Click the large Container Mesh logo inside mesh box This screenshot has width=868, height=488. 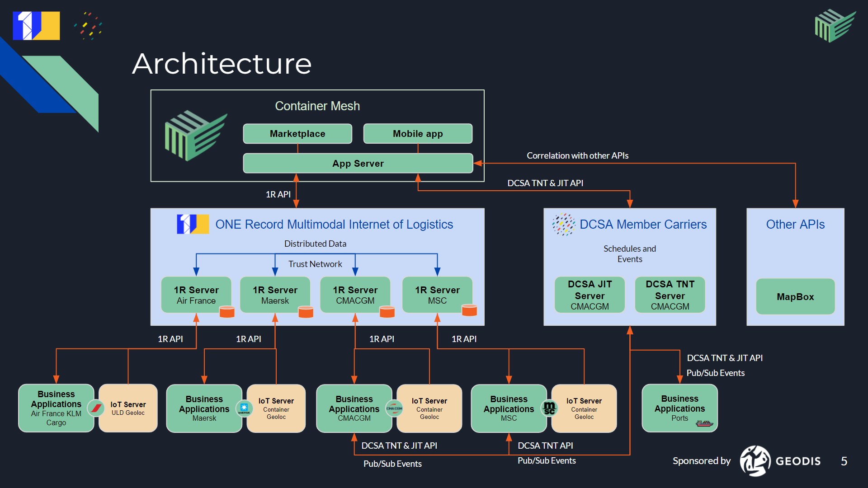click(x=195, y=136)
